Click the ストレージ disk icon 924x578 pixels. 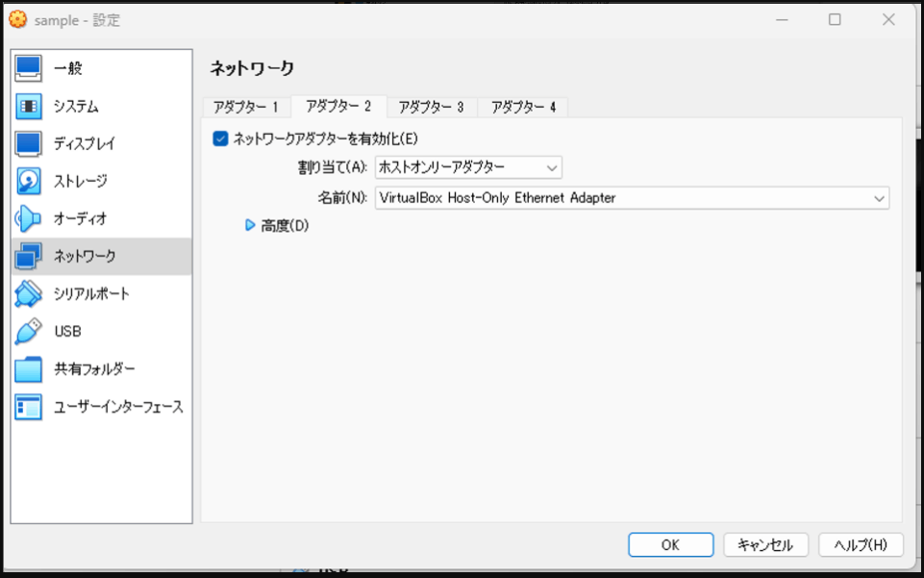coord(28,181)
